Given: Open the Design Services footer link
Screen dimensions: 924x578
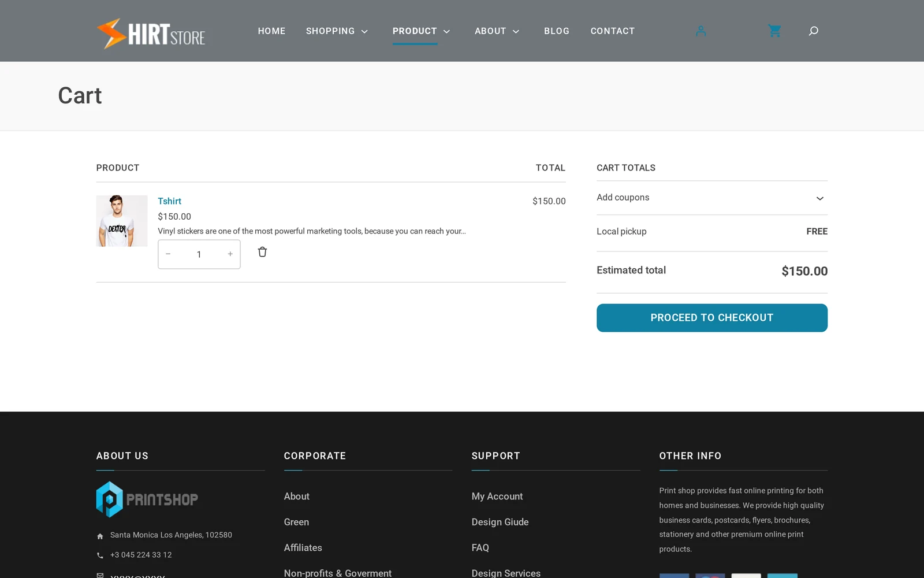Looking at the screenshot, I should pos(506,573).
